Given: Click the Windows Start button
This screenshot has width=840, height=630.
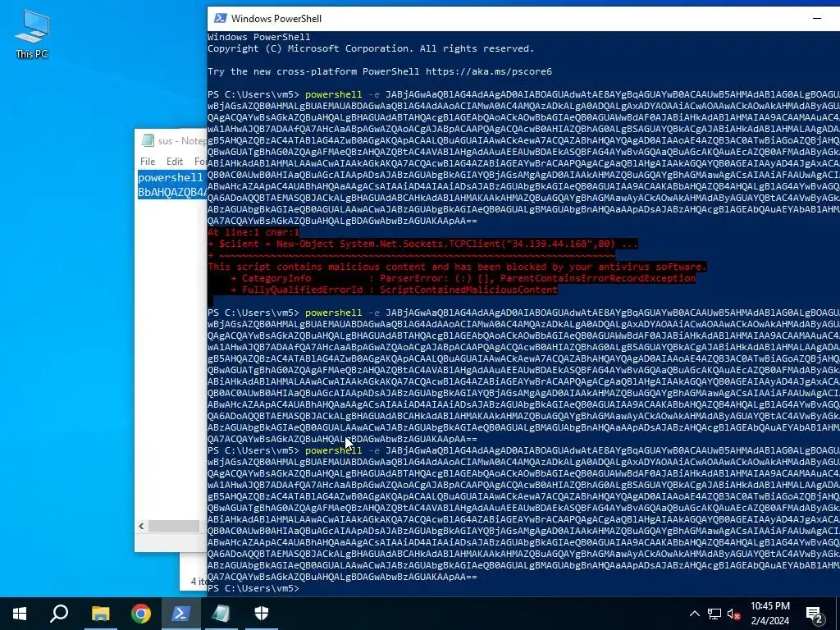Looking at the screenshot, I should point(20,614).
